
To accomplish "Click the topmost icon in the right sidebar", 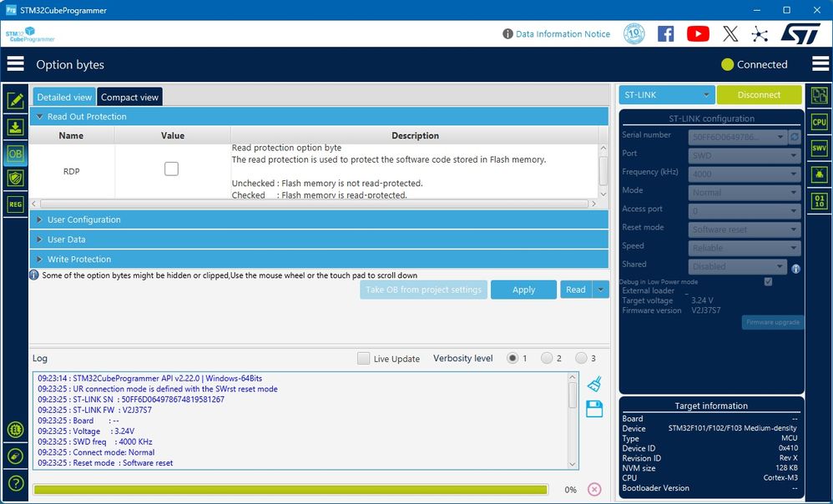I will pos(819,96).
